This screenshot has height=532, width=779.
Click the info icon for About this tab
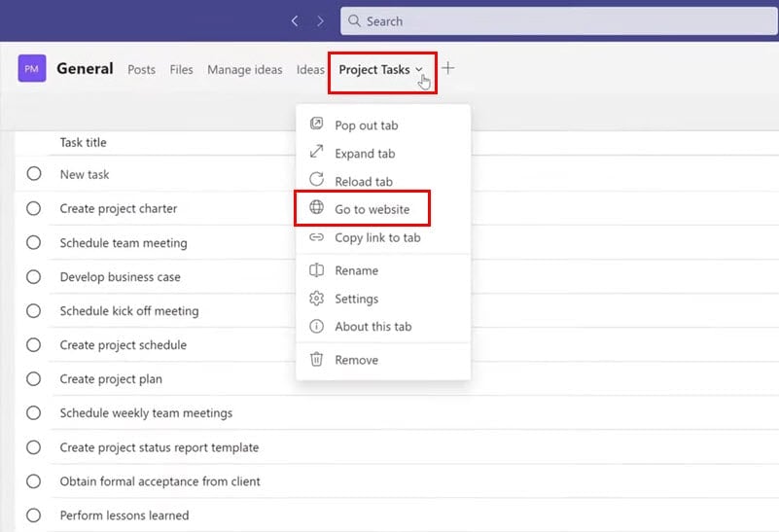(x=316, y=327)
